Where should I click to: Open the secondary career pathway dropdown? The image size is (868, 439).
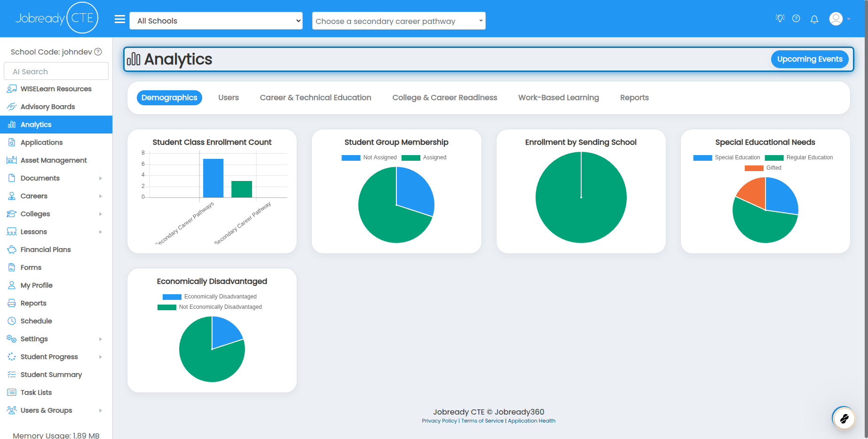[x=399, y=21]
